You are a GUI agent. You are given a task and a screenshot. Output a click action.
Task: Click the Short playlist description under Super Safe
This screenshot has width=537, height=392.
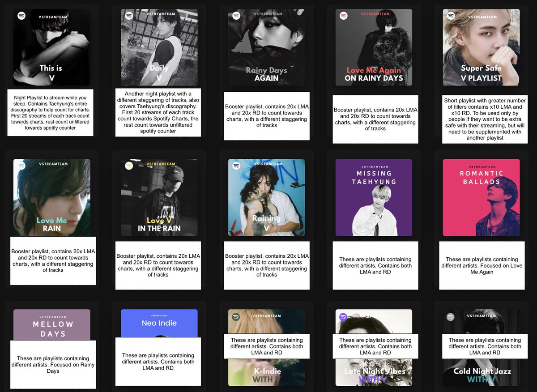485,119
